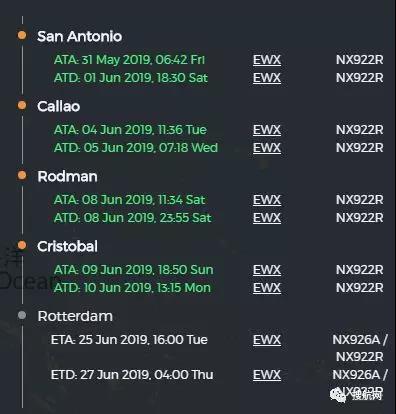396x414 pixels.
Task: Open EWX link for San Antonio ATD
Action: coord(267,78)
